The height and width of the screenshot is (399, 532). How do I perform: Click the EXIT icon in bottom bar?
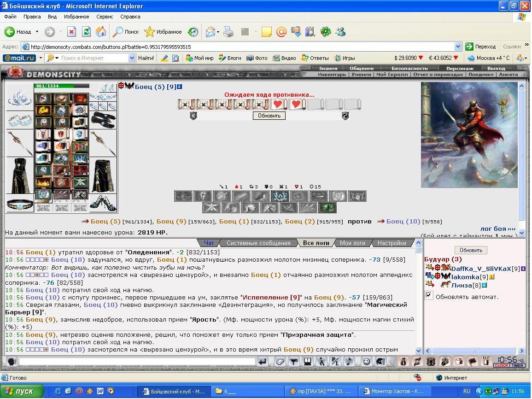pyautogui.click(x=486, y=362)
